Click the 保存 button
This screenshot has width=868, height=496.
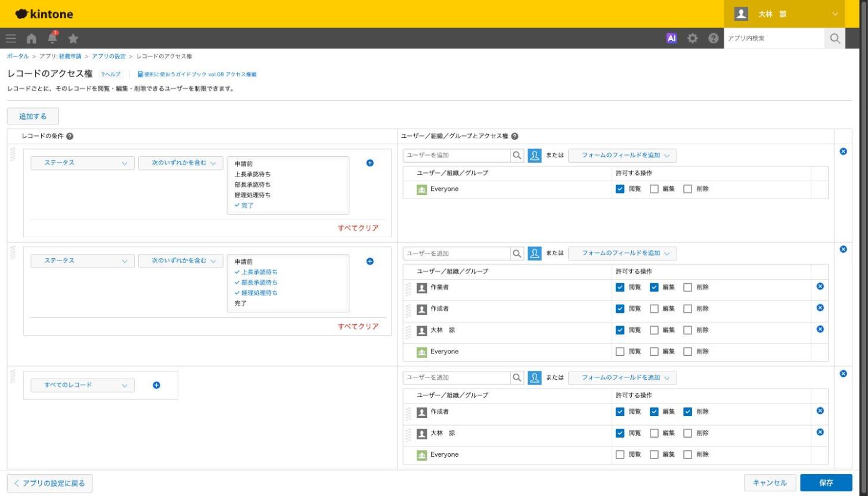[826, 483]
